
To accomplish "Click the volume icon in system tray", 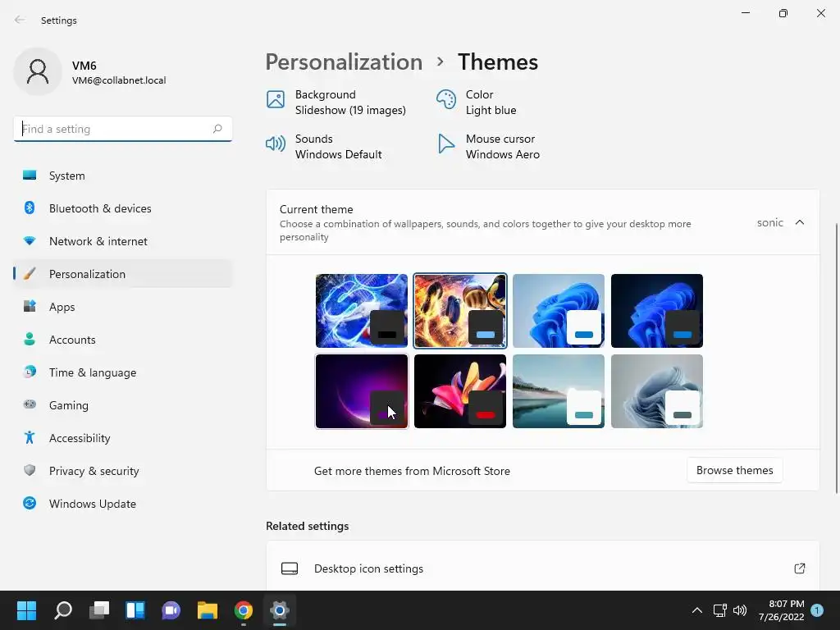I will (x=740, y=610).
